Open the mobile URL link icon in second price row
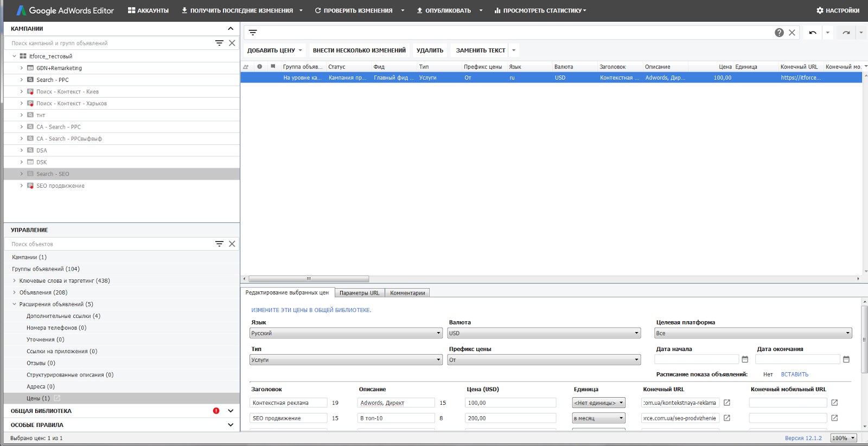 (x=834, y=418)
